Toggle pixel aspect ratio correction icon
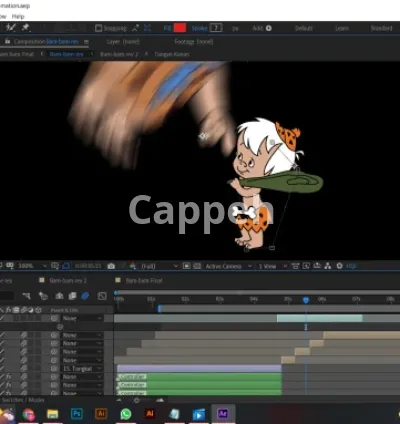400x424 pixels. [x=295, y=266]
